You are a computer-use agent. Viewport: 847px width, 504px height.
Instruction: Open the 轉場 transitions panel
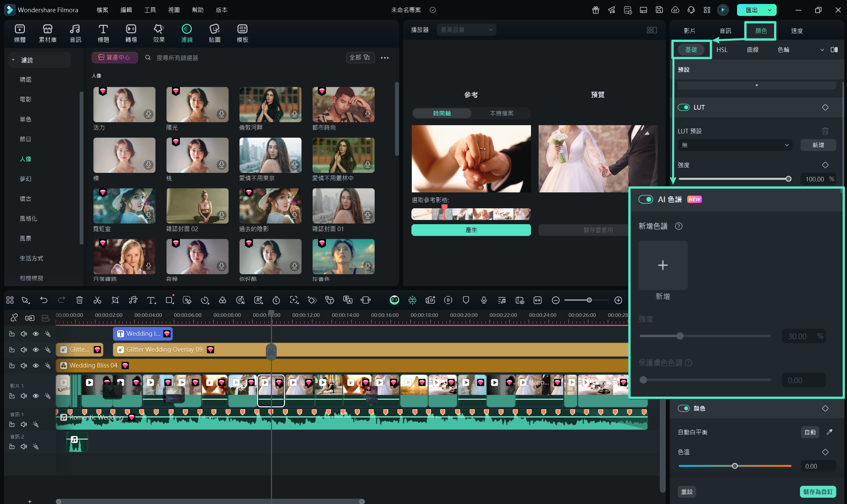pos(131,33)
